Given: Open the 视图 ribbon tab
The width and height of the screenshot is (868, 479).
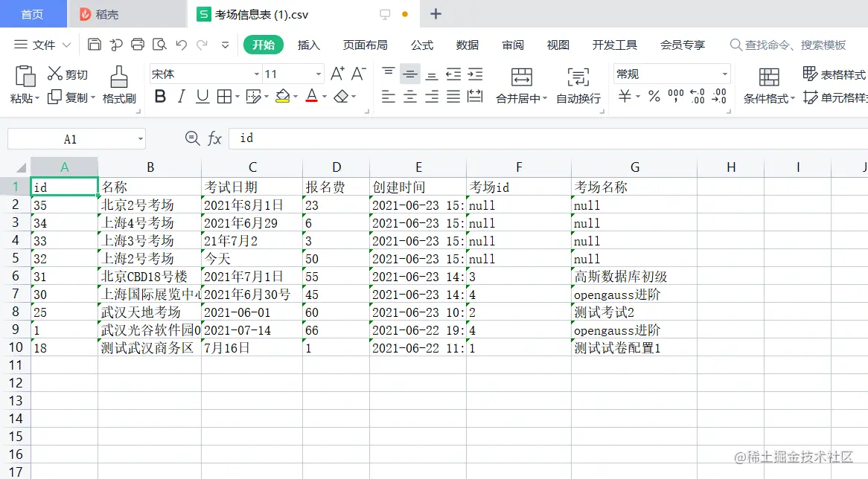Looking at the screenshot, I should click(558, 45).
